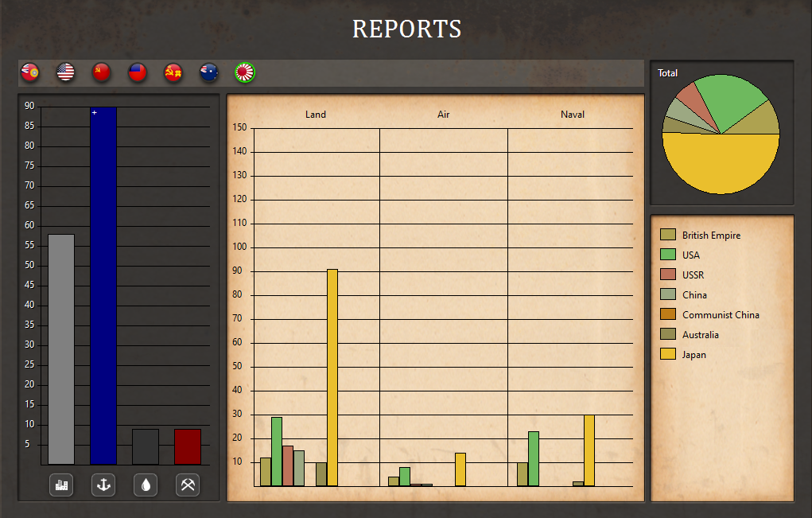Select the USA flag icon

[66, 72]
